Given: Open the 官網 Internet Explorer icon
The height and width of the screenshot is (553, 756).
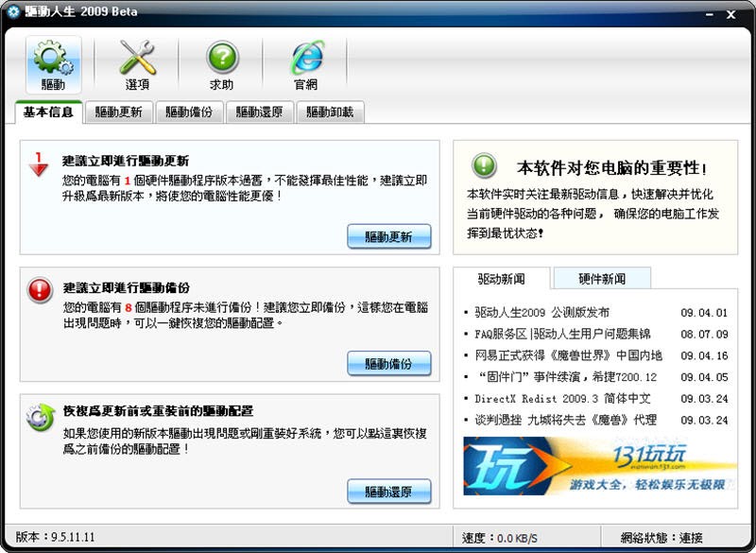Looking at the screenshot, I should point(306,64).
